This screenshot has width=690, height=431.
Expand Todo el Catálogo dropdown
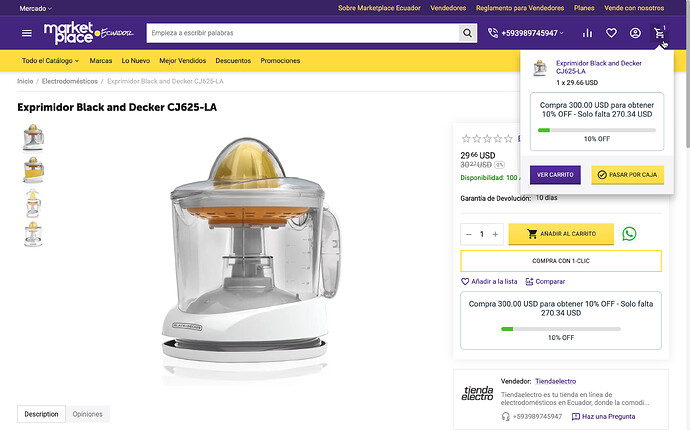(x=50, y=61)
